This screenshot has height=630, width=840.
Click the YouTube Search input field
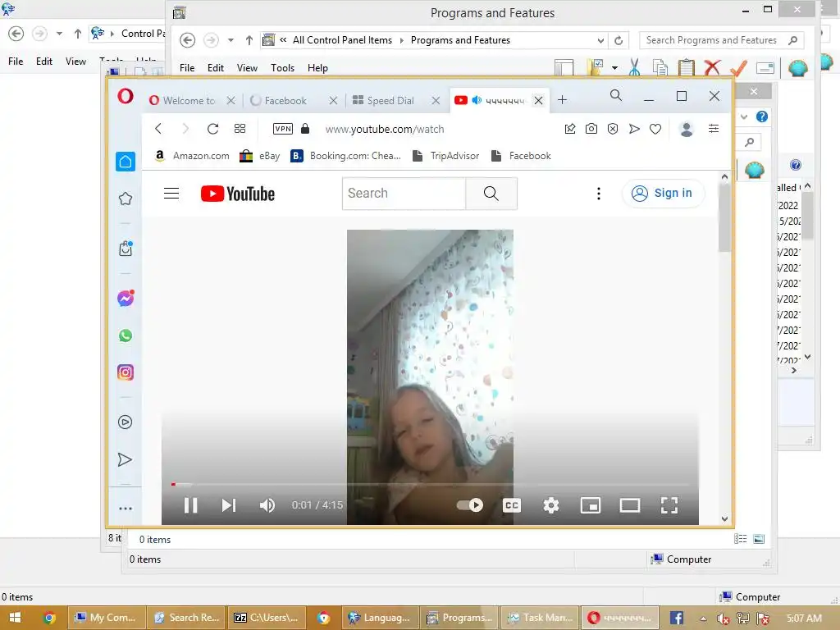coord(404,194)
